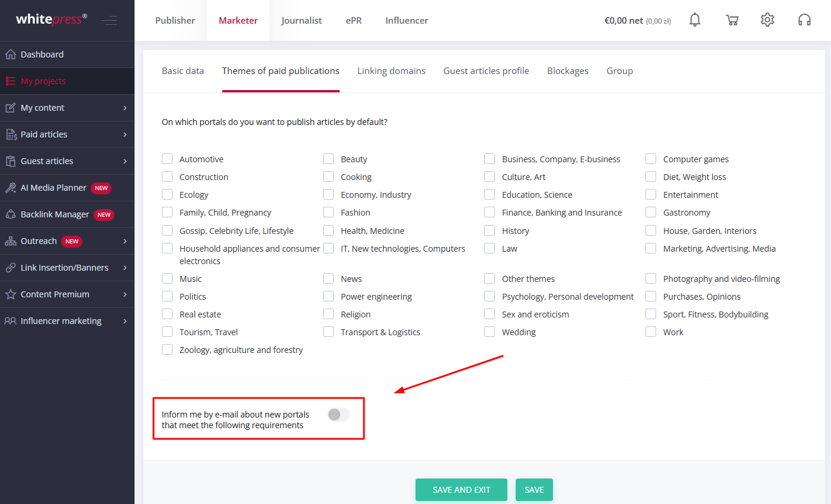Tick the Marketing, Advertising, Media checkbox
This screenshot has height=504, width=831.
tap(651, 248)
